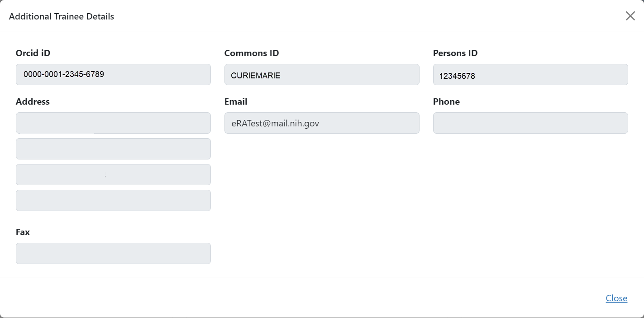Image resolution: width=644 pixels, height=318 pixels.
Task: Close the dialog with the X icon
Action: point(630,16)
